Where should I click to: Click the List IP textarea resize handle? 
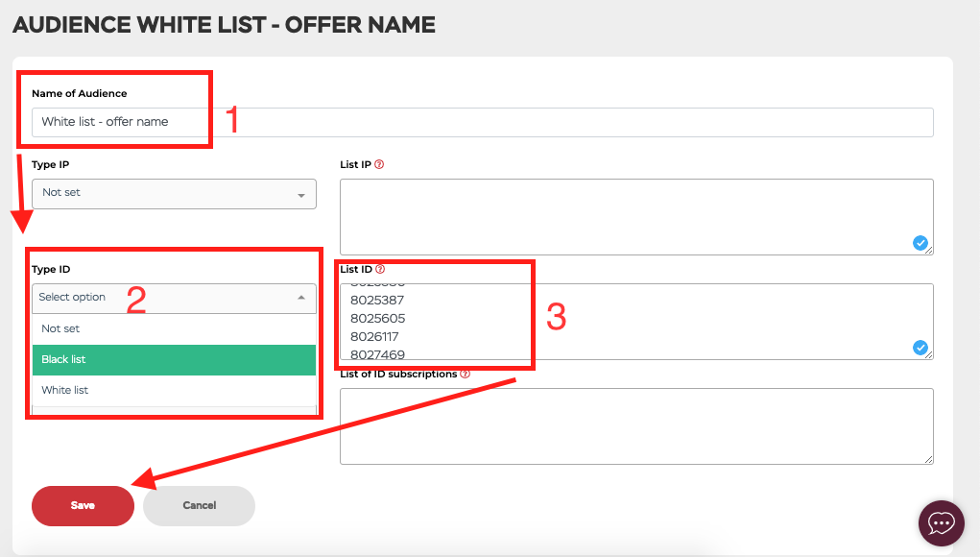coord(929,251)
